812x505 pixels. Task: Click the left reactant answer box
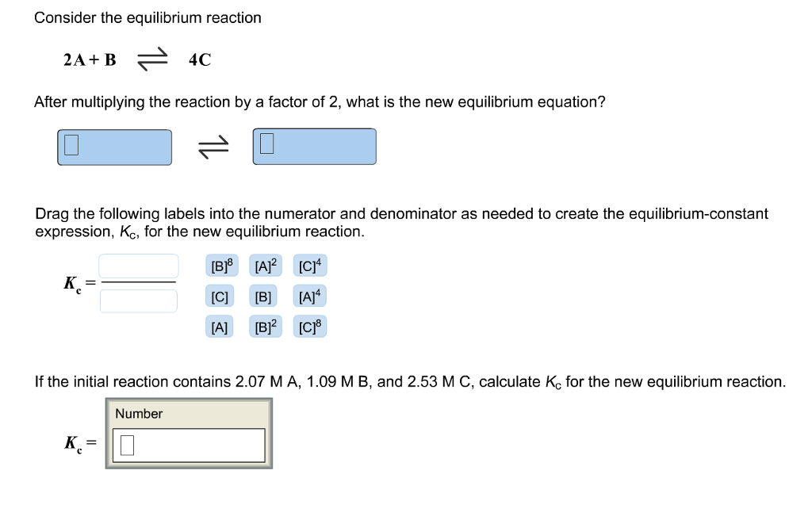pyautogui.click(x=114, y=147)
